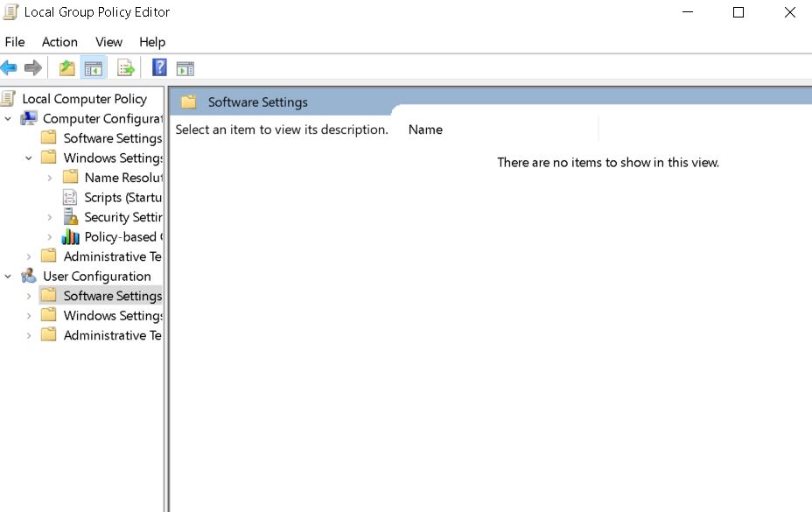Screen dimensions: 812x512
Task: Open the Help menu
Action: point(152,41)
